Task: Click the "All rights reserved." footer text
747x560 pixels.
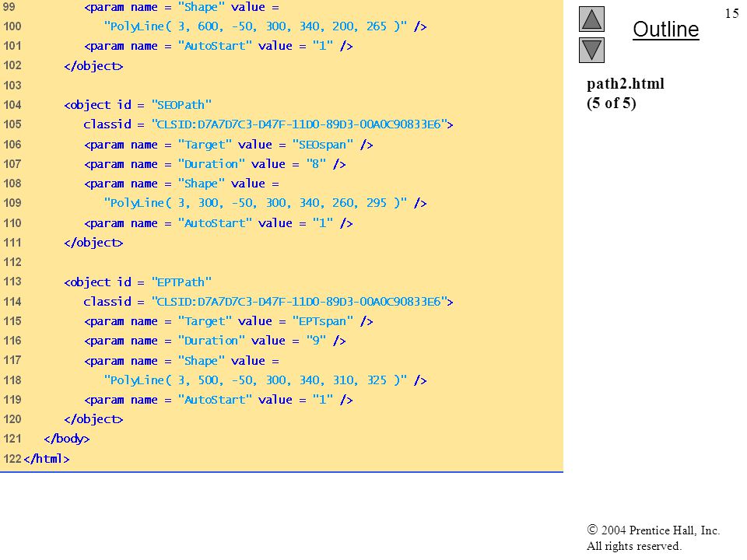Action: click(x=633, y=546)
